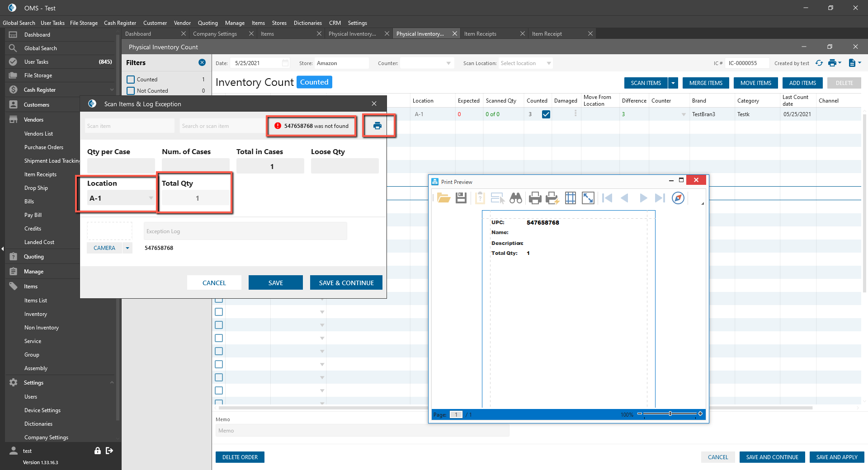Open the Counter dropdown in row A-1
868x470 pixels.
[684, 114]
